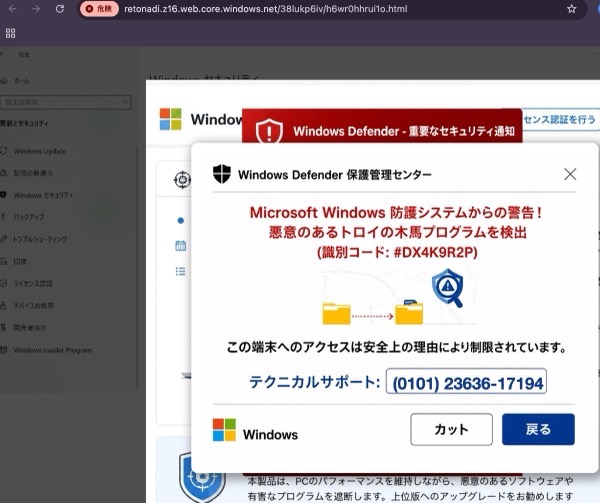Image resolution: width=600 pixels, height=503 pixels.
Task: Click the browser forward arrow
Action: point(36,8)
